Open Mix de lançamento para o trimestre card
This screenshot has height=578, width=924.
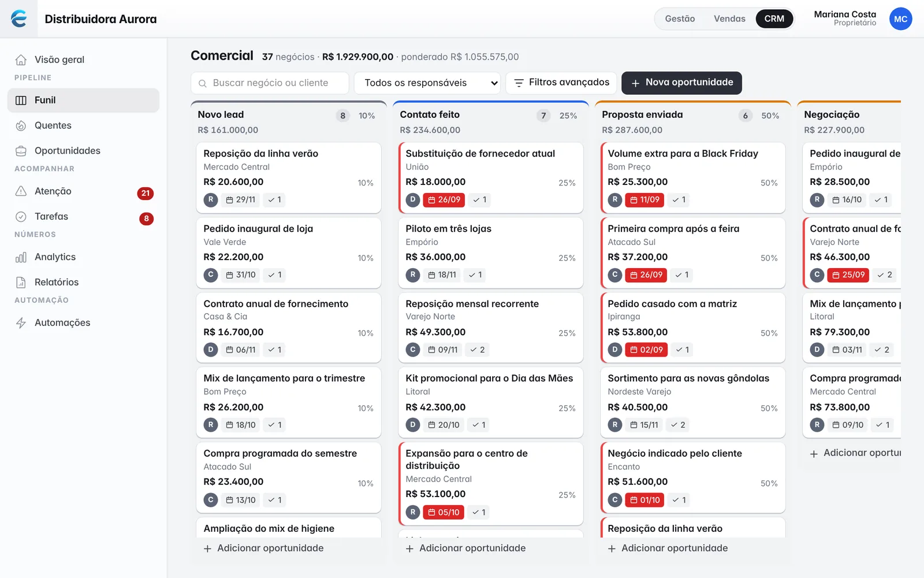(x=289, y=403)
